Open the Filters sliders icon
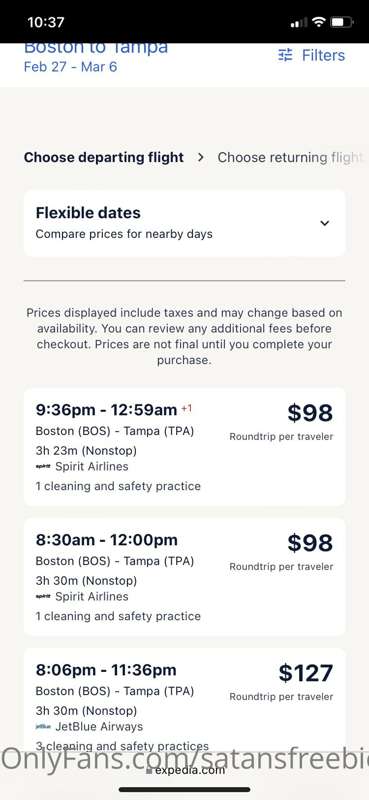Screen dimensions: 369x800 tap(285, 55)
